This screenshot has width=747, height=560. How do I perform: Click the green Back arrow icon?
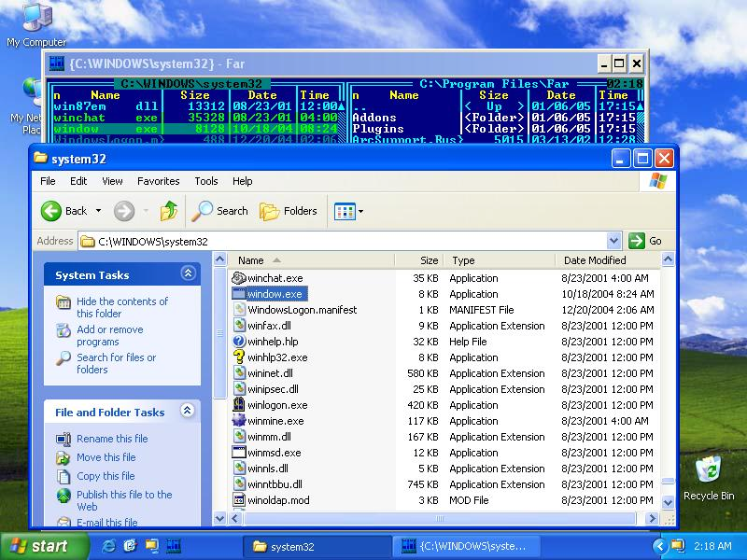[x=51, y=211]
